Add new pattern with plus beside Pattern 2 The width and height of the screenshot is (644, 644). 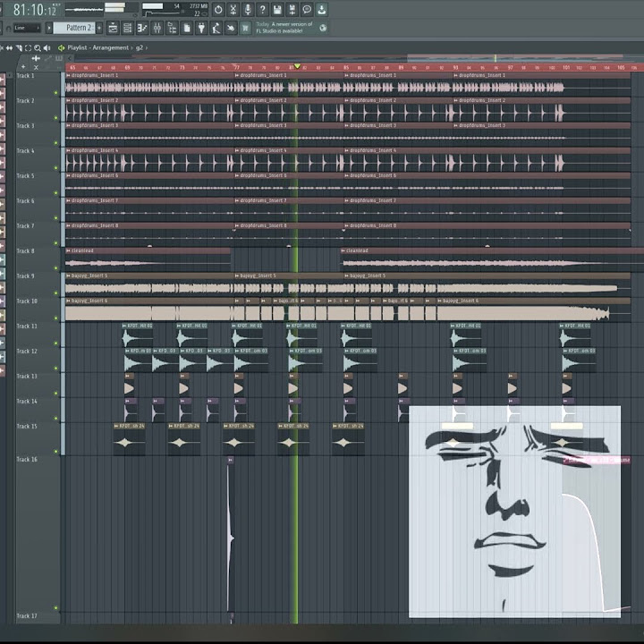[x=99, y=28]
